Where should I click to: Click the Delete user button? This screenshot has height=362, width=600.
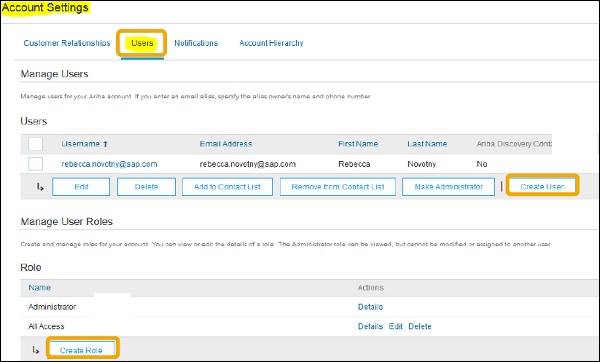coord(146,187)
